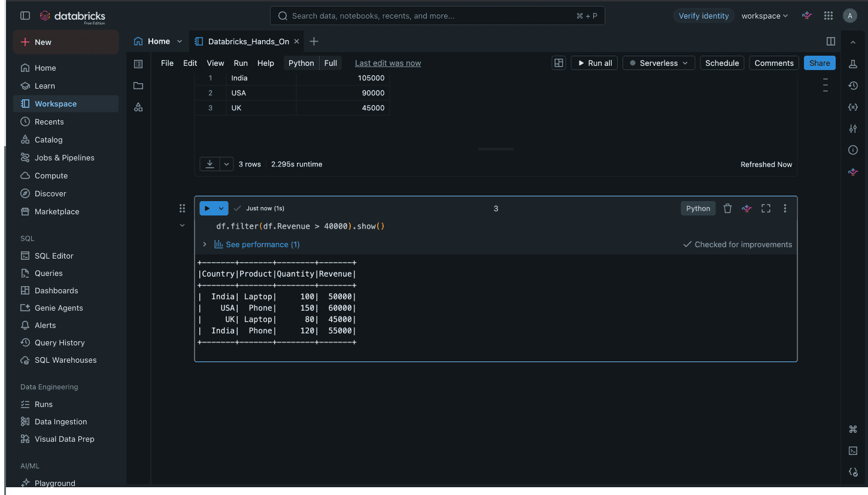
Task: Click the New button in sidebar
Action: [66, 42]
